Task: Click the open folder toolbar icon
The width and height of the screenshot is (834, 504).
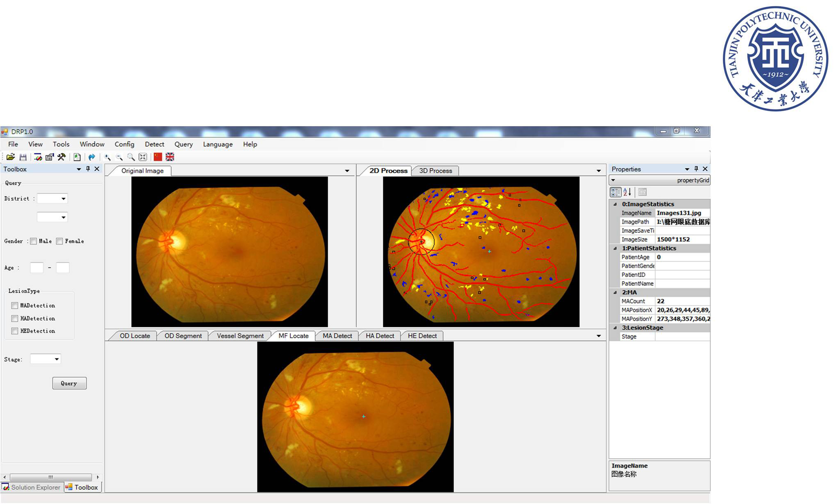Action: [11, 157]
